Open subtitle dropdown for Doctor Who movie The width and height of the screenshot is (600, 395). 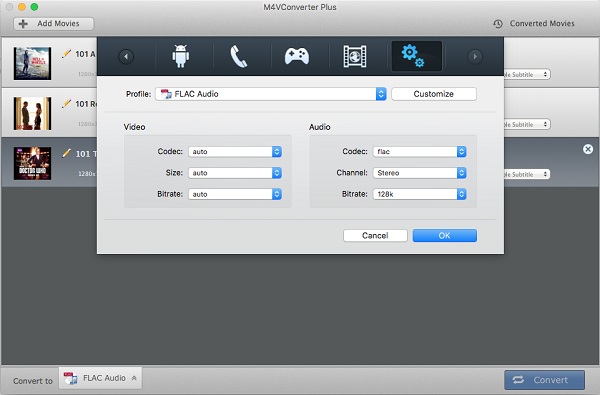coord(527,174)
